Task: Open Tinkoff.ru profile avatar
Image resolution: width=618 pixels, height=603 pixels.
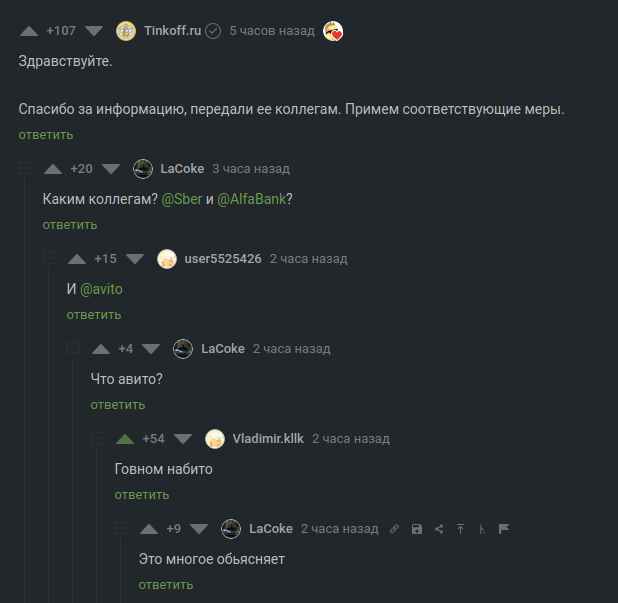Action: (x=126, y=31)
